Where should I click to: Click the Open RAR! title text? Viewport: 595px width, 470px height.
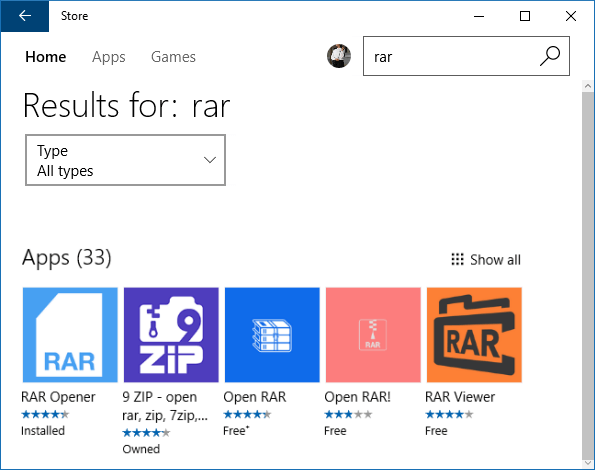point(357,397)
